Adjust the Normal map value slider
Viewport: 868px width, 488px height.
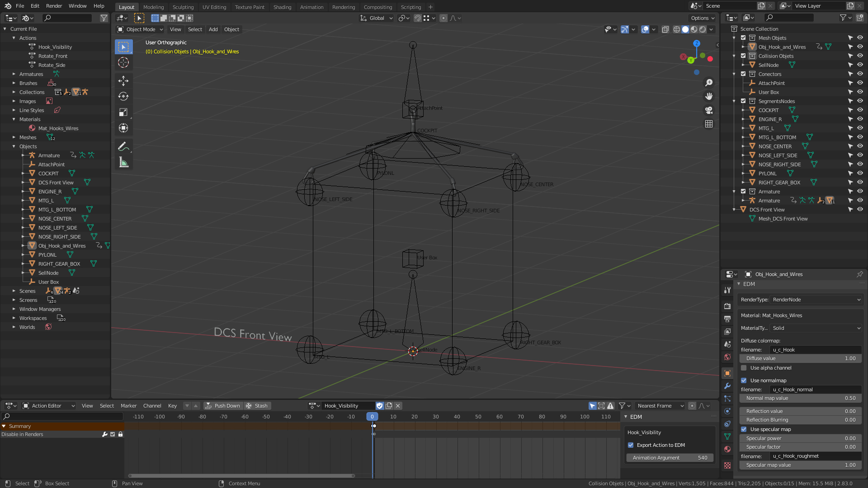point(800,398)
